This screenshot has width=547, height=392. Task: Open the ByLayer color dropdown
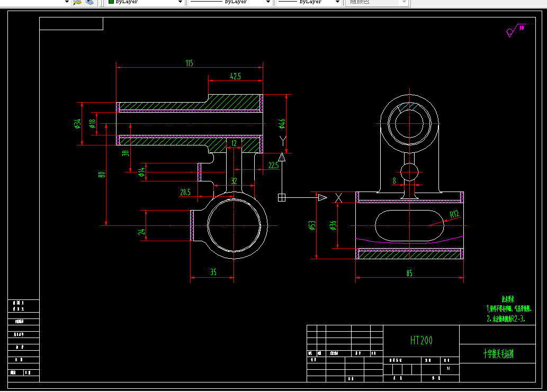[x=146, y=2]
